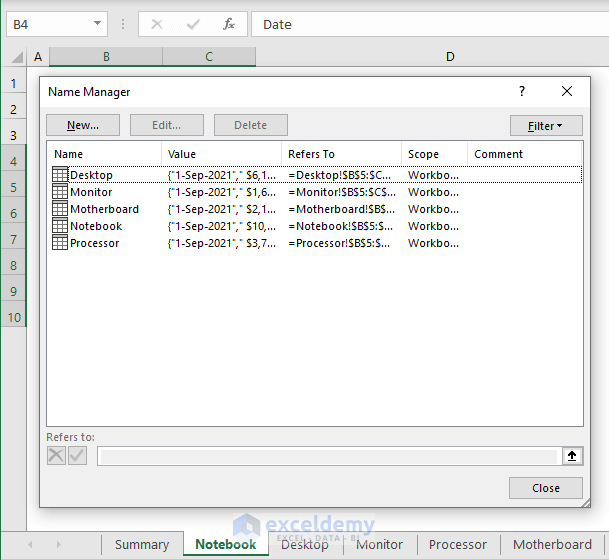This screenshot has height=560, width=609.
Task: Switch to the Summary sheet tab
Action: click(142, 544)
